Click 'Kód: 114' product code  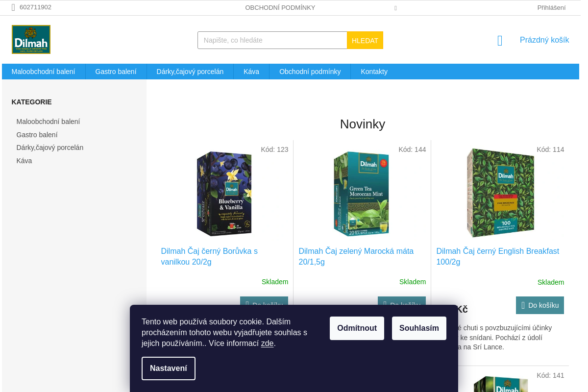(x=550, y=149)
